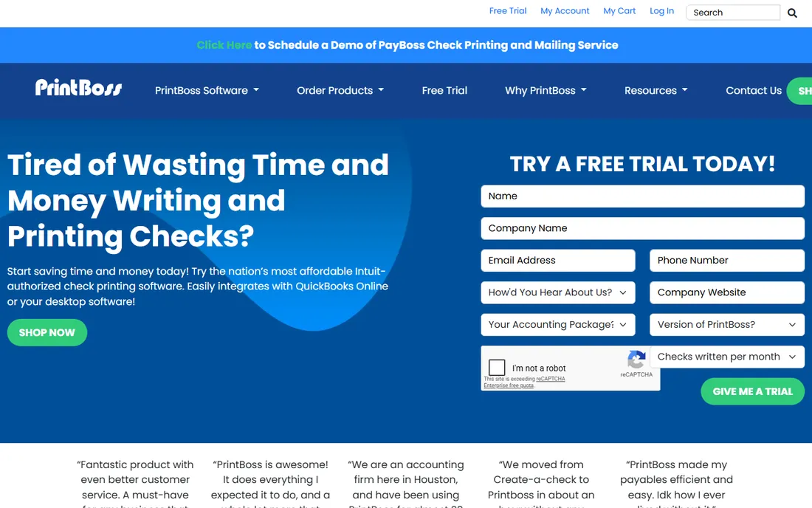This screenshot has width=812, height=508.
Task: Click the Free Trial top utility link
Action: 508,11
